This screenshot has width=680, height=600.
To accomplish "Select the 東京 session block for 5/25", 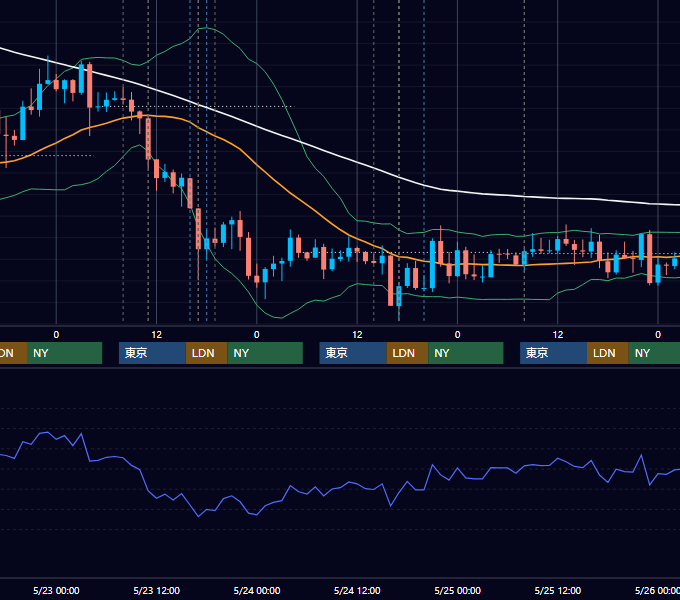I will 553,353.
